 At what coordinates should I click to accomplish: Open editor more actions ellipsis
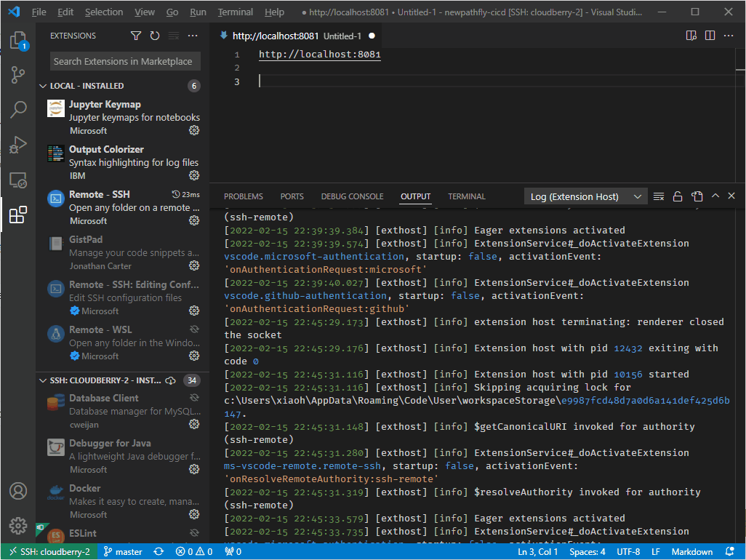729,36
